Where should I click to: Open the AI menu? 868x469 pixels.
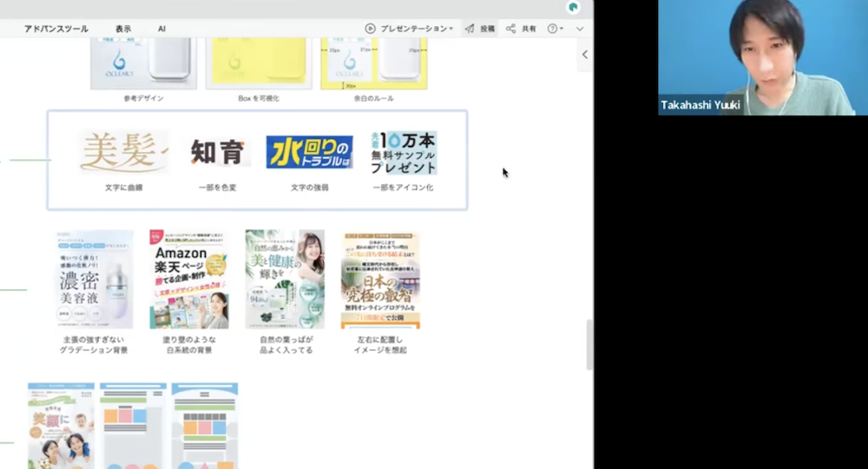161,29
